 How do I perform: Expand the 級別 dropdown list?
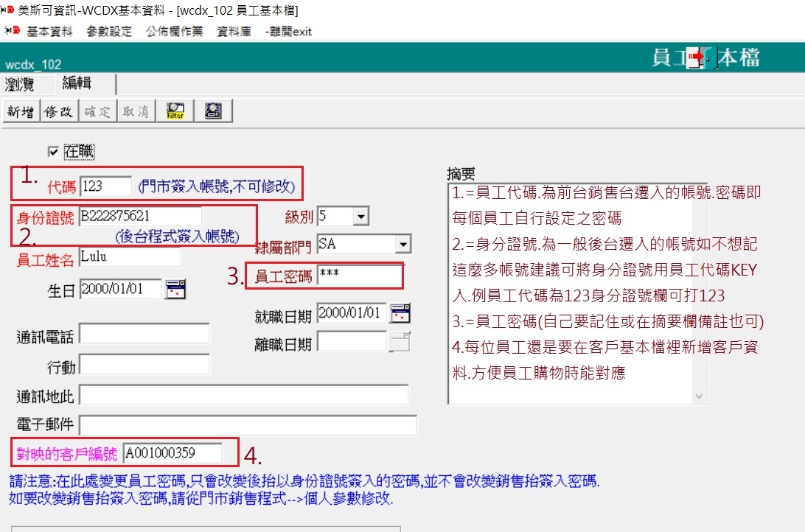(360, 217)
